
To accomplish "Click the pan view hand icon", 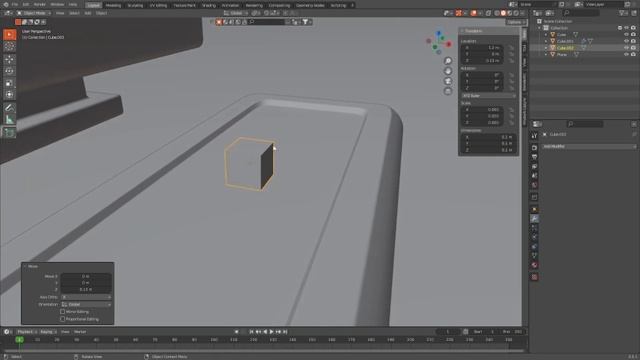I will 448,71.
